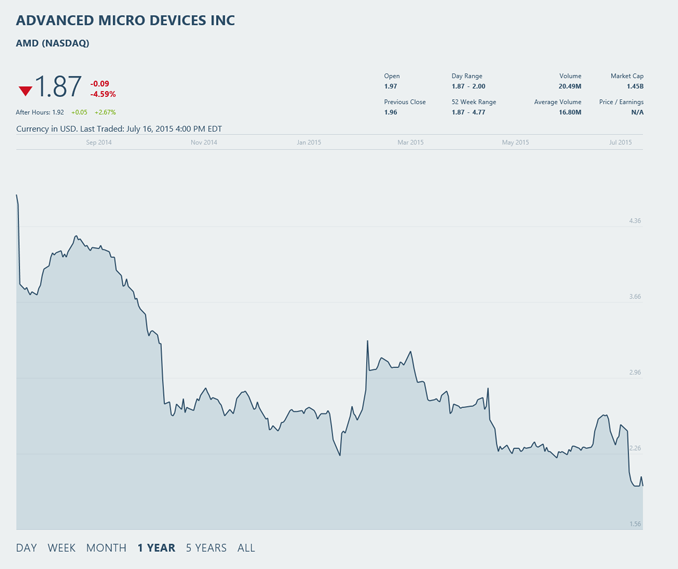Click the Jan 2015 timeline label
This screenshot has width=678, height=569.
pyautogui.click(x=309, y=142)
